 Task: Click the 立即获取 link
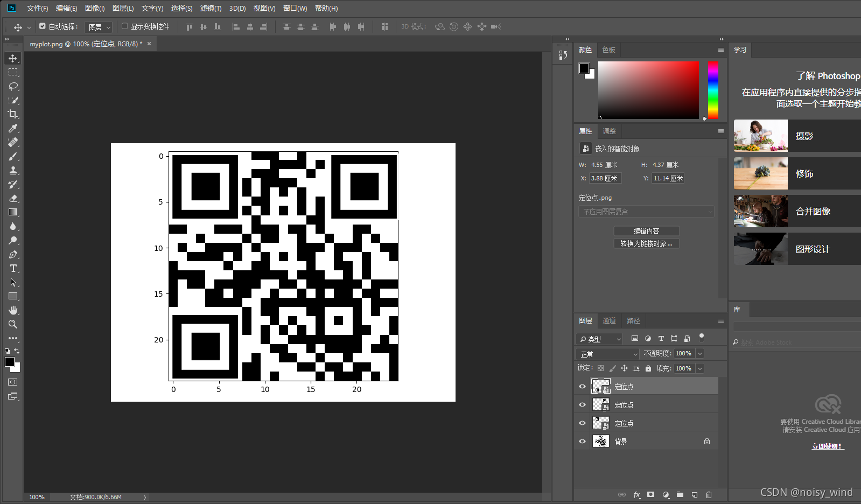click(827, 446)
